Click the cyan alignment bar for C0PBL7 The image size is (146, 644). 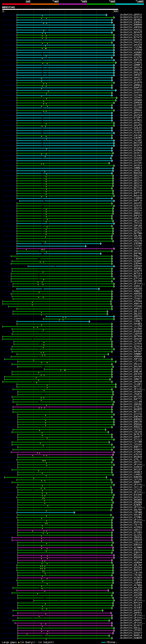pos(53,321)
